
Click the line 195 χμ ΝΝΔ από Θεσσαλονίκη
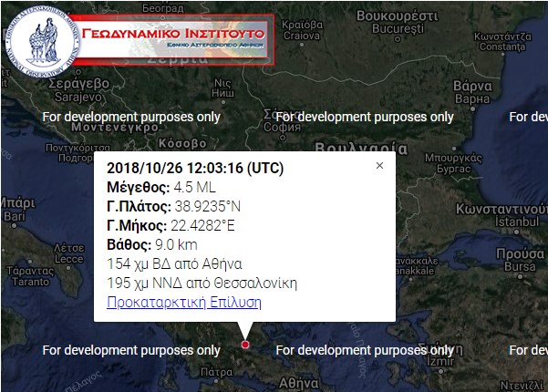pos(202,283)
